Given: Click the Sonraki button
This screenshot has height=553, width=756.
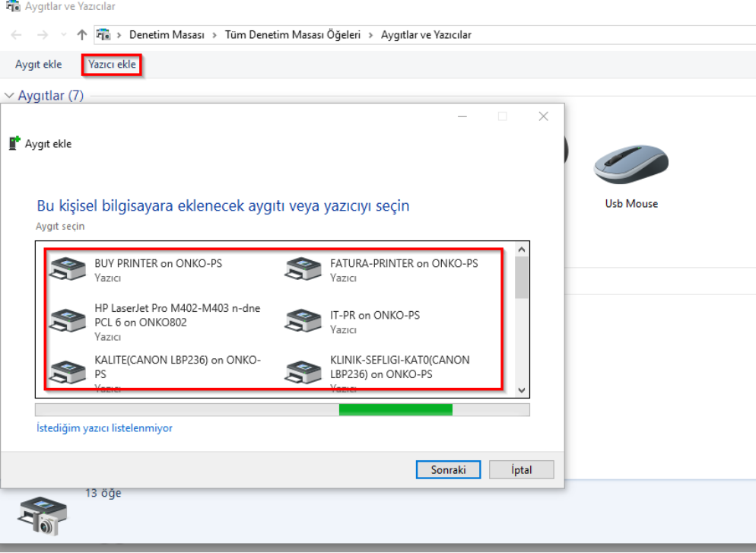Looking at the screenshot, I should click(x=449, y=469).
